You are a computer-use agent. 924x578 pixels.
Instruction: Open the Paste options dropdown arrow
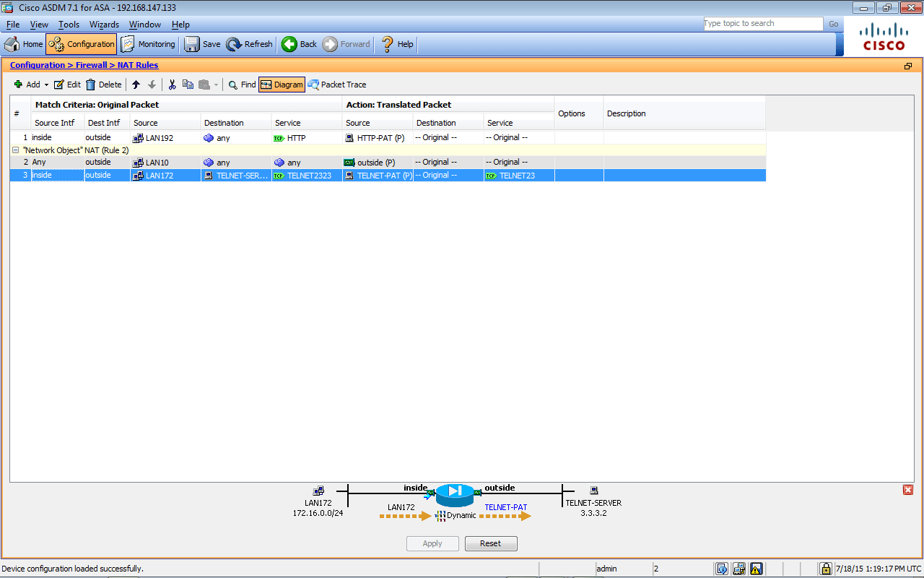coord(216,85)
